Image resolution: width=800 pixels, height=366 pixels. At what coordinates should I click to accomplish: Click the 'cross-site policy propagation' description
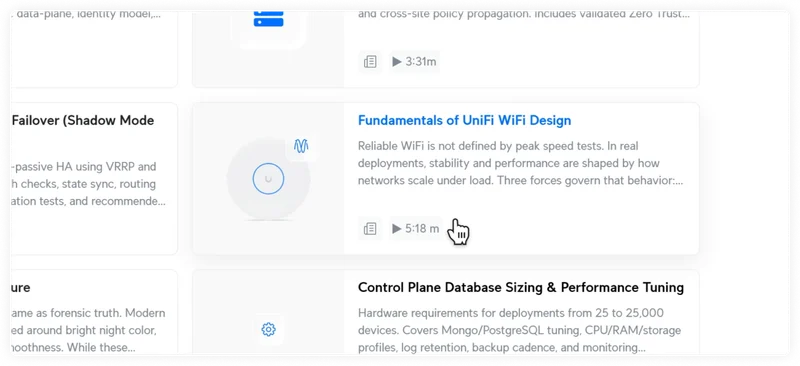pos(524,14)
